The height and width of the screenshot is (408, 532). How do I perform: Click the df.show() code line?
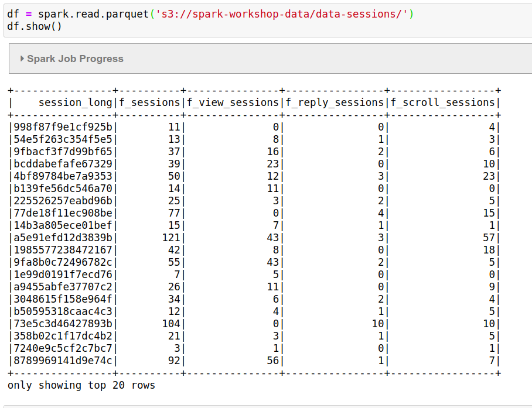pos(35,26)
